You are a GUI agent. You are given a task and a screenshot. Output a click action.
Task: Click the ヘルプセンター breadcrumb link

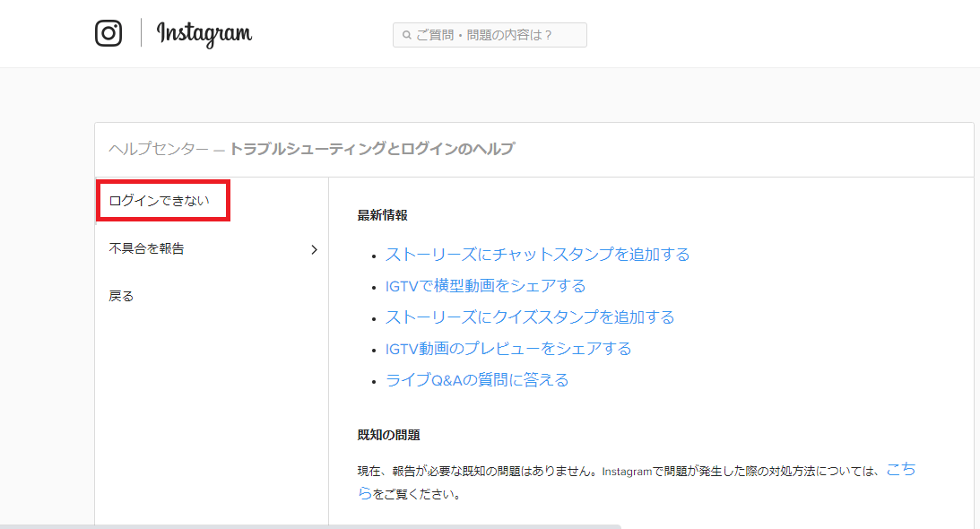pos(158,149)
